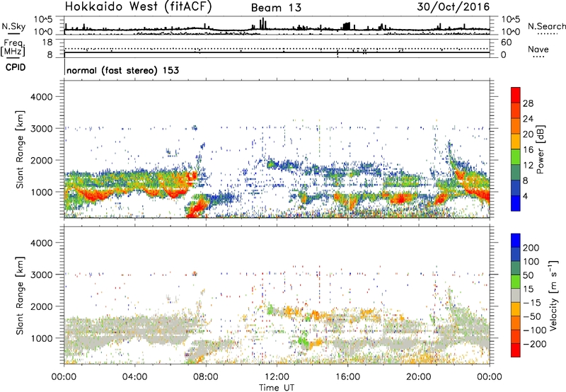The height and width of the screenshot is (392, 566).
Task: Click the 'N.Search' legend label
Action: pos(546,26)
